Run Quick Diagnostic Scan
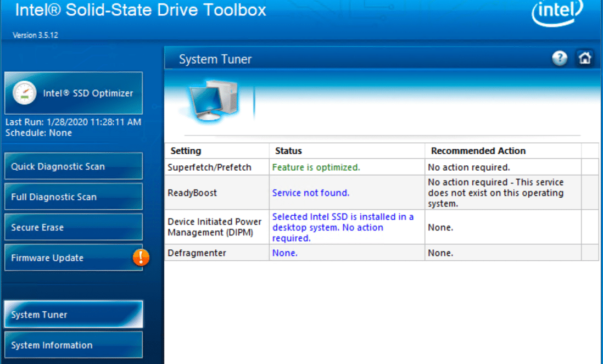603x364 pixels. pyautogui.click(x=74, y=166)
